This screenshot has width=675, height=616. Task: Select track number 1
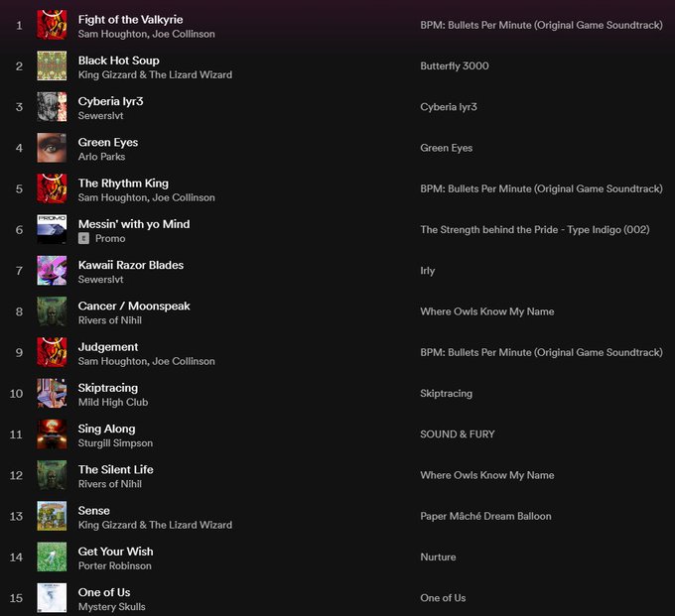point(19,25)
